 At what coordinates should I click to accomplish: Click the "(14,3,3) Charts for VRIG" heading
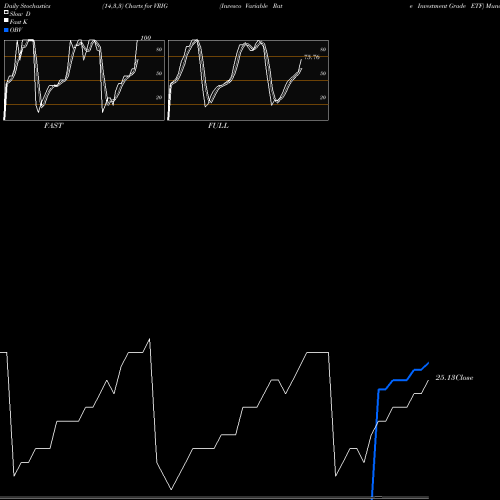tap(135, 6)
